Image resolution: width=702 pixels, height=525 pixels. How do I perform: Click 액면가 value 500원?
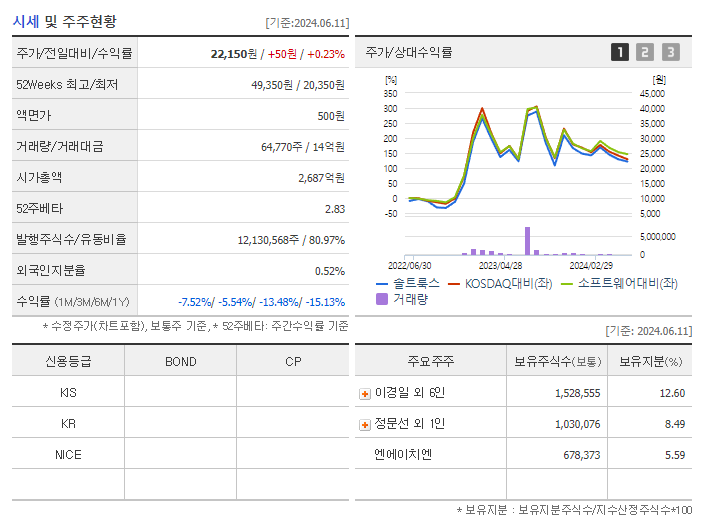331,116
